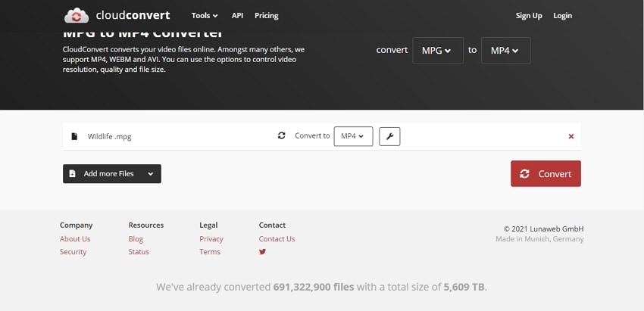The height and width of the screenshot is (311, 644).
Task: Click the © 2021 Lunaweb GmbH text
Action: point(543,229)
